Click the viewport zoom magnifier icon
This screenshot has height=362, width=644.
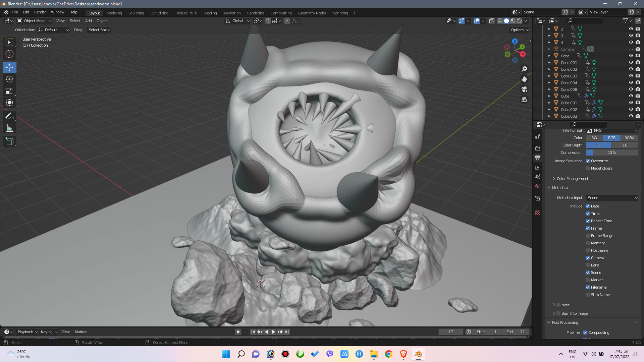pos(524,69)
